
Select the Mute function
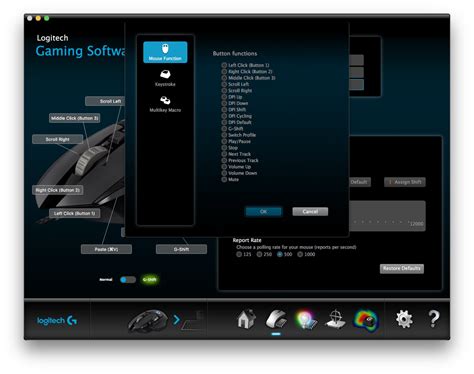pos(224,179)
